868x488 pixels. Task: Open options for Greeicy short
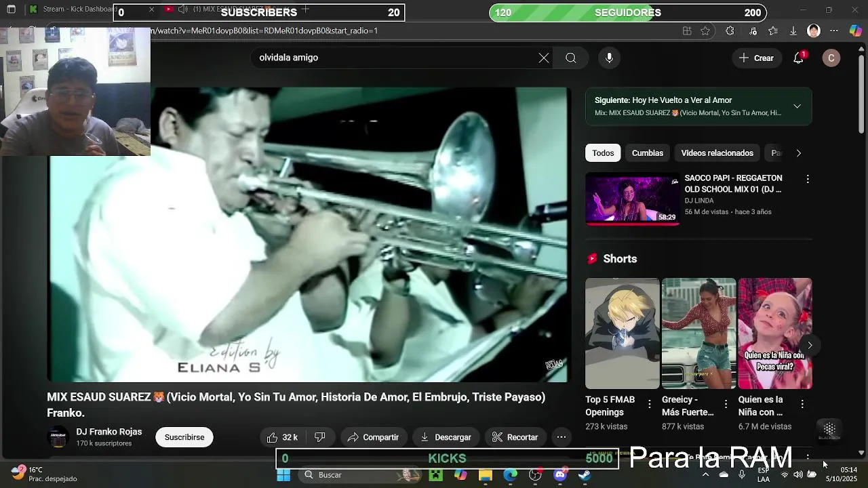[x=726, y=404]
